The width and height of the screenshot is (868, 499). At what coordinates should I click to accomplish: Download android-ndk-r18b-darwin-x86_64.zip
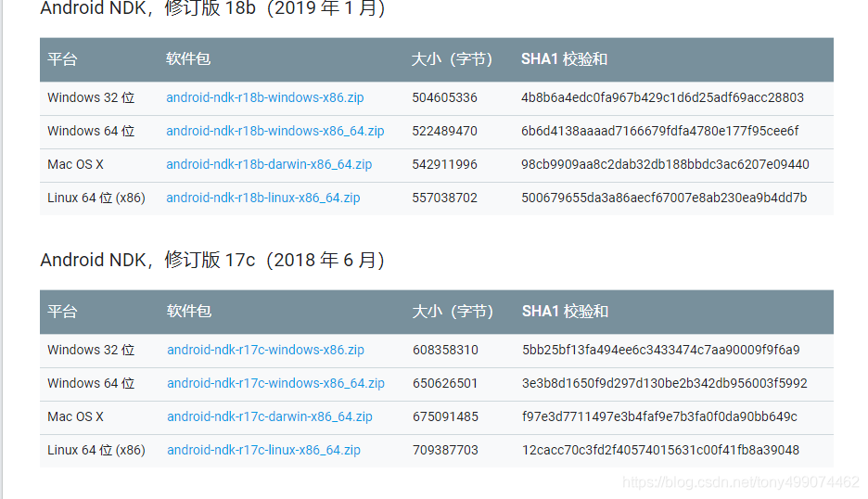point(269,164)
